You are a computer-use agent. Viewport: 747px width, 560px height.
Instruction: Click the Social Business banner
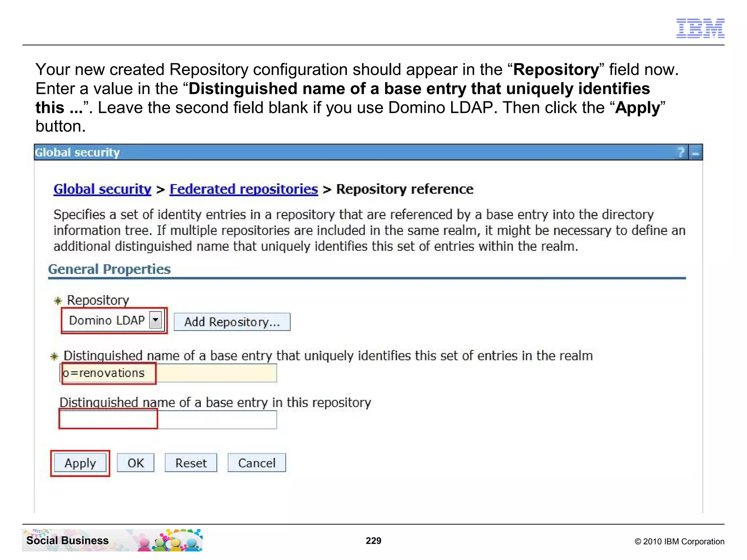click(x=112, y=540)
